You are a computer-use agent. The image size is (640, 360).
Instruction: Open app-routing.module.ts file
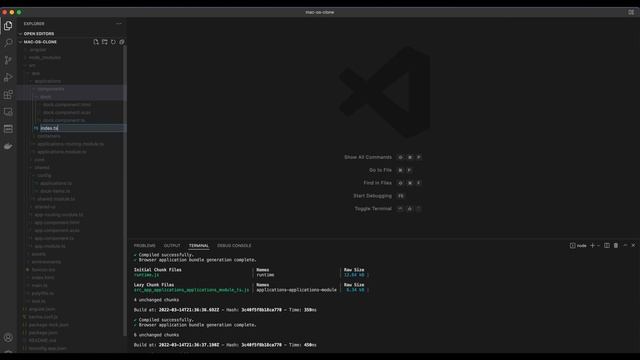click(59, 215)
